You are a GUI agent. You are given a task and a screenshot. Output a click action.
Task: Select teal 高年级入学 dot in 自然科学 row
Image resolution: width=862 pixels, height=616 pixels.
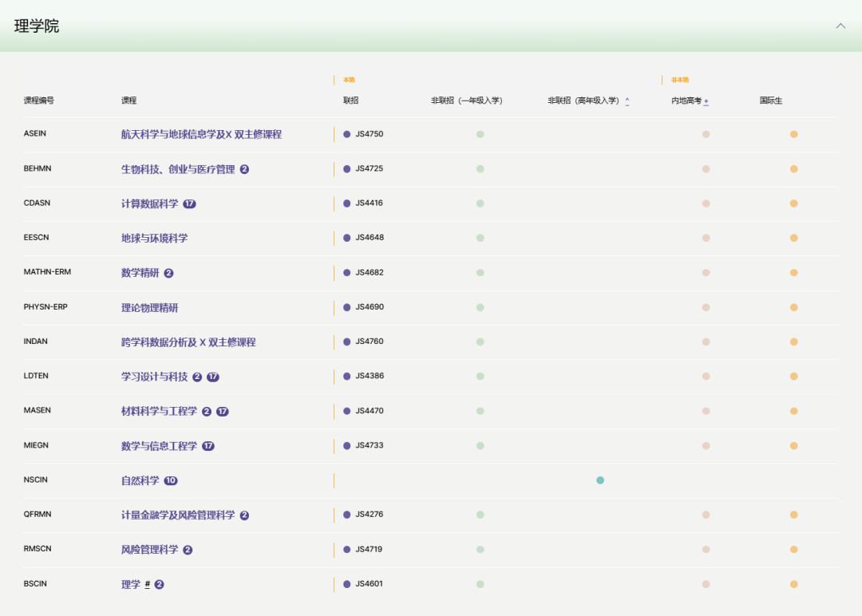pos(600,480)
